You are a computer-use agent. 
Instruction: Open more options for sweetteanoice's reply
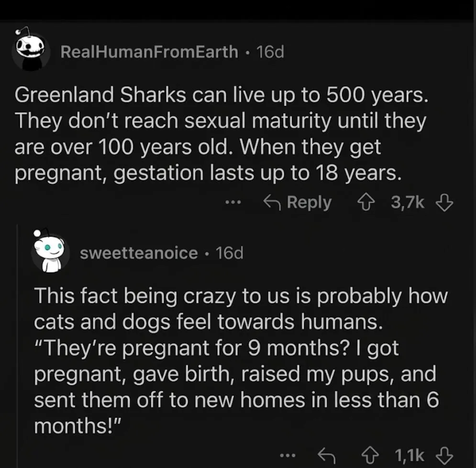pos(288,455)
